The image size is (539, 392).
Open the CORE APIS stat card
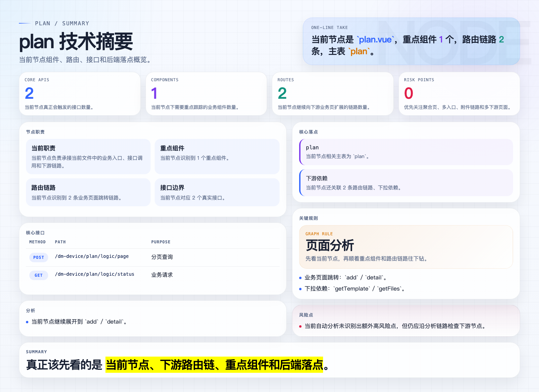(x=80, y=94)
